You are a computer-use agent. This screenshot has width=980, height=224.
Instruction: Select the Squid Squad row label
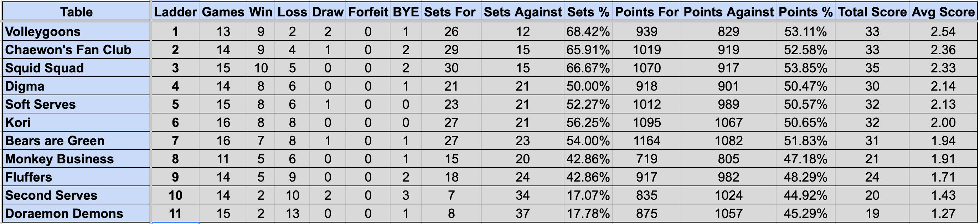coord(76,68)
